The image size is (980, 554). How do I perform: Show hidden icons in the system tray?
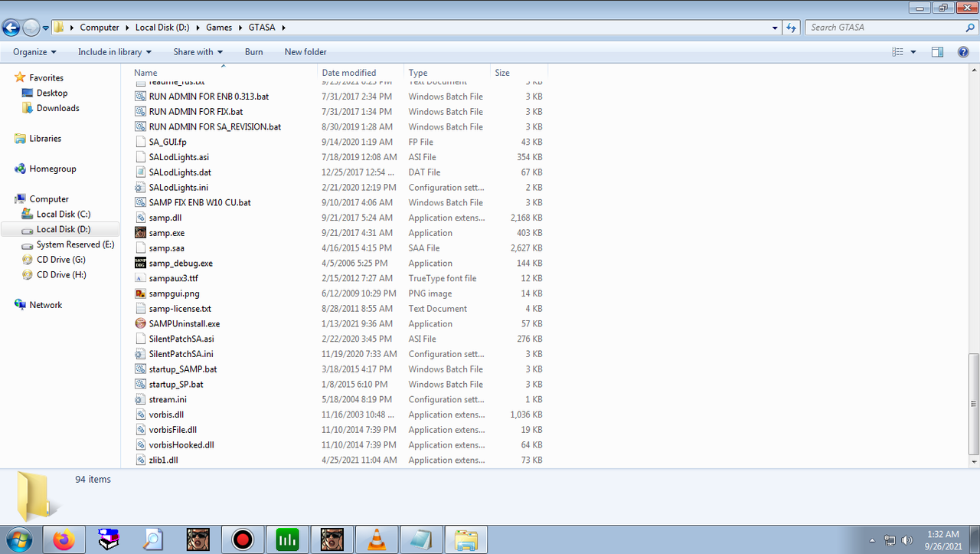coord(872,540)
